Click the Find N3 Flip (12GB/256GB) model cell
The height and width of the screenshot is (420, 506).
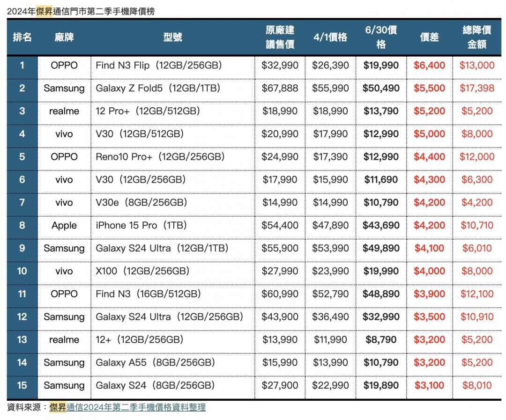(158, 66)
